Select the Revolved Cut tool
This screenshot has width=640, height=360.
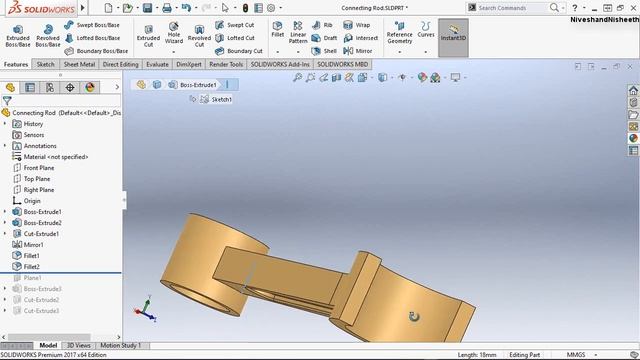(199, 36)
